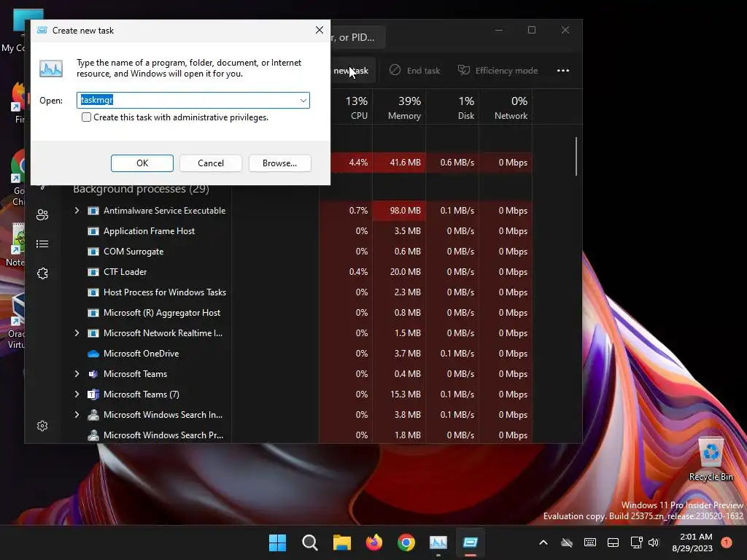Screen dimensions: 747x560
Task: Launch Firefox from the taskbar
Action: pyautogui.click(x=374, y=542)
